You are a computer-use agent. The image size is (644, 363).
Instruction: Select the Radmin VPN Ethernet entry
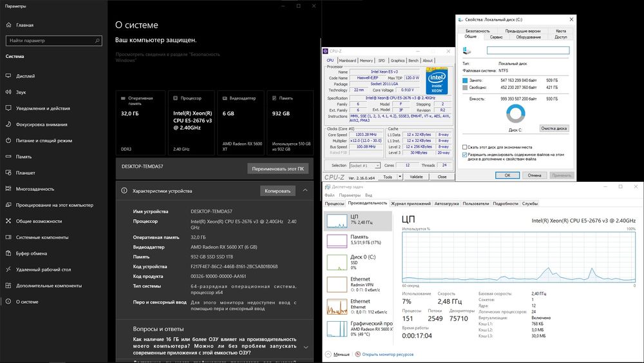coord(358,284)
